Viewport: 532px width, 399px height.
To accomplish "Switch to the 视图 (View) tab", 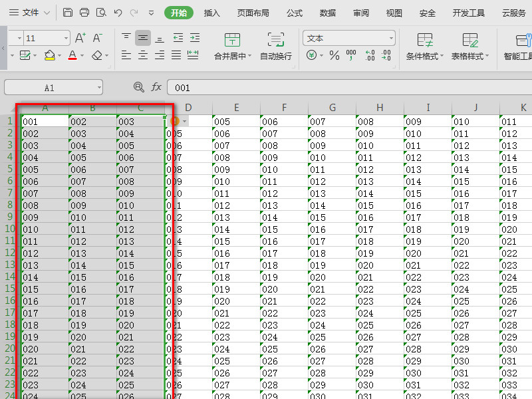I will click(x=394, y=13).
